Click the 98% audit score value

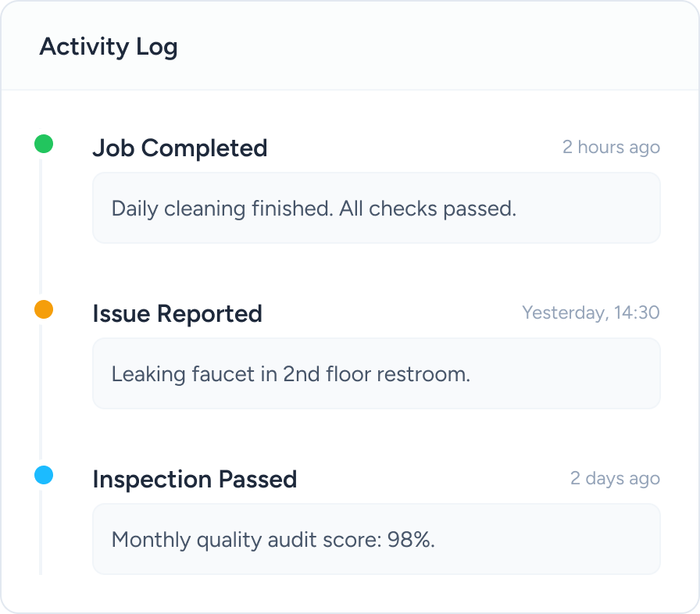pos(411,540)
